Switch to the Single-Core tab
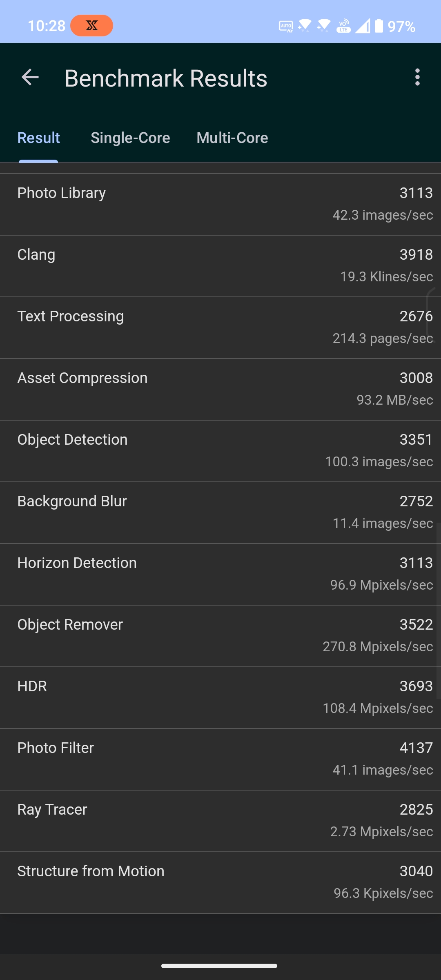 coord(130,138)
